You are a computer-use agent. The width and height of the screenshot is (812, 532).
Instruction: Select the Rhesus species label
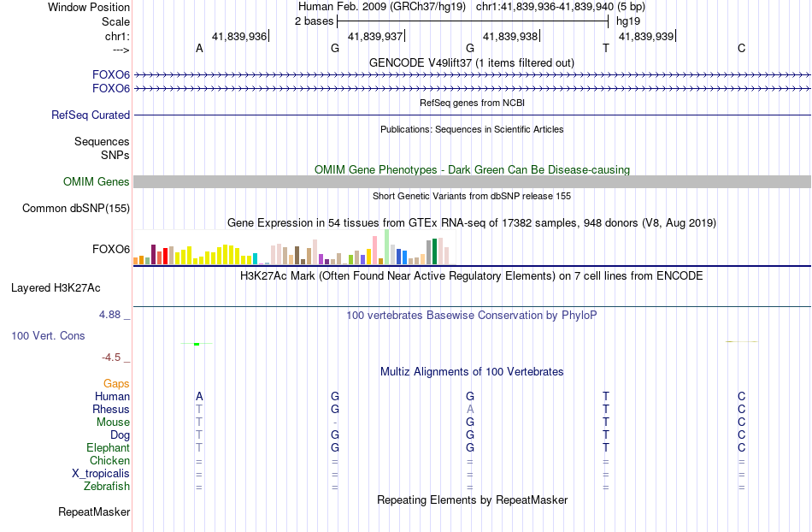click(111, 409)
